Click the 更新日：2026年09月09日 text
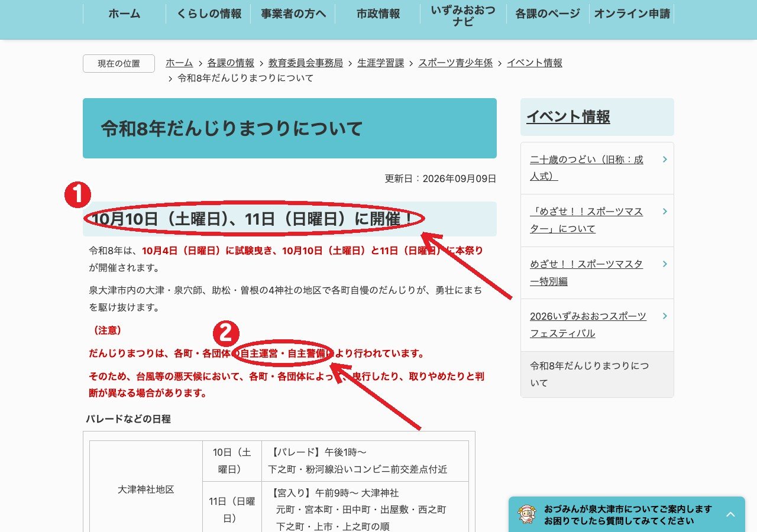 (x=441, y=179)
